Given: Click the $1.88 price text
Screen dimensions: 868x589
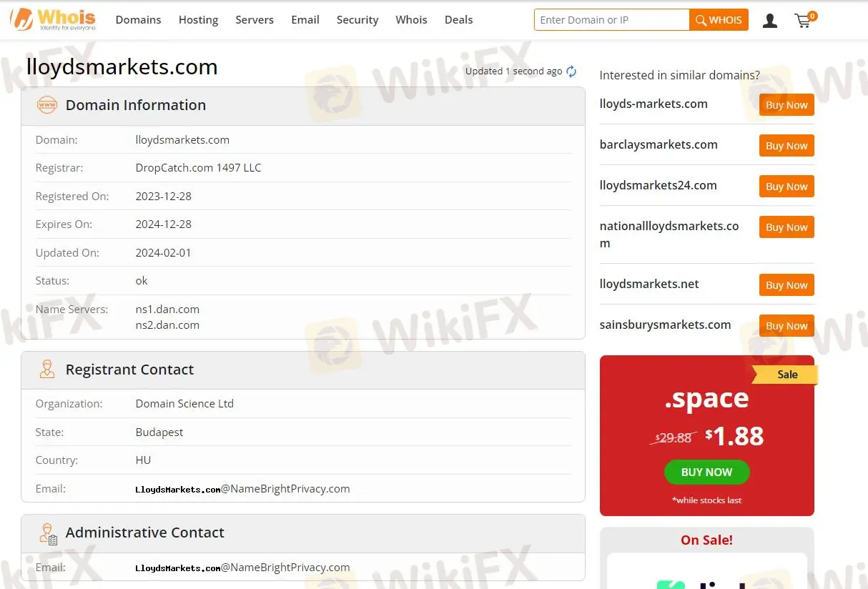Looking at the screenshot, I should click(x=734, y=435).
